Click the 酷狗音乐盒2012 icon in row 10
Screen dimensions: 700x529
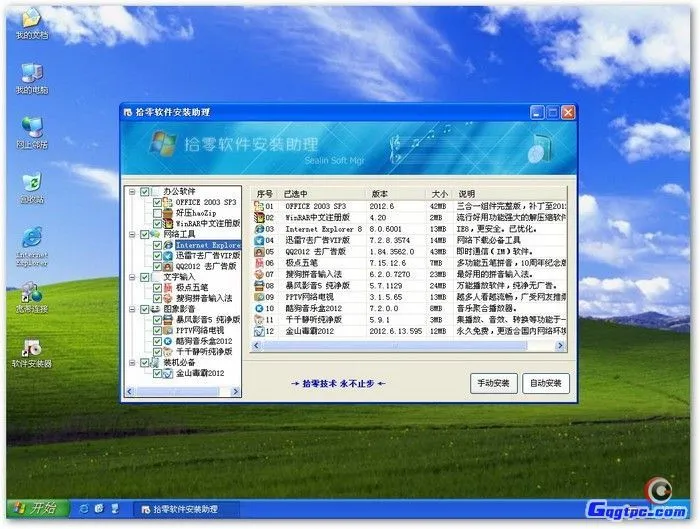click(x=259, y=308)
